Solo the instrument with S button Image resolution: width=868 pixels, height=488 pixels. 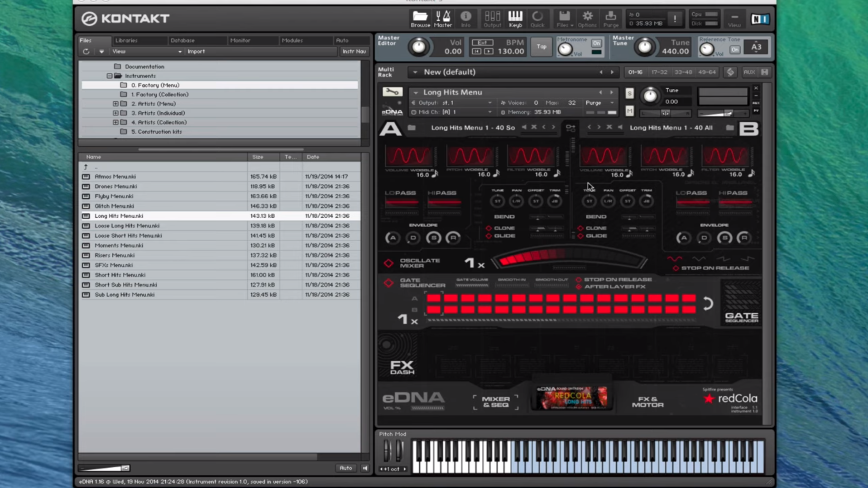click(629, 93)
